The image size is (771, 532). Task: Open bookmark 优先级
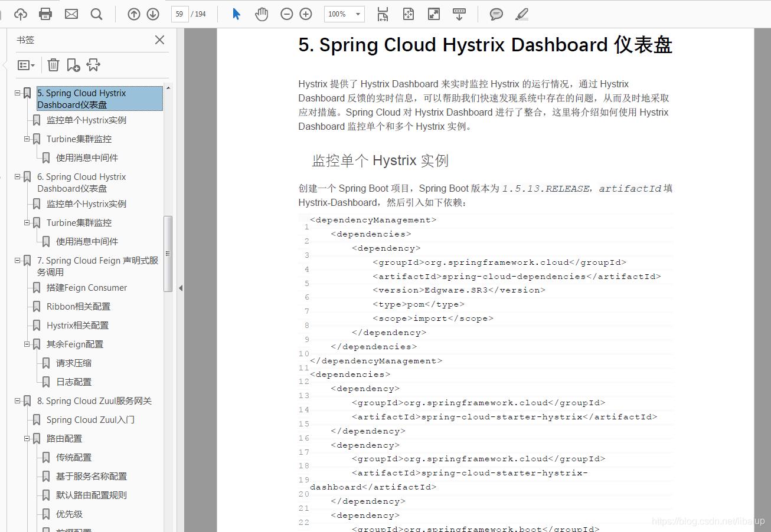coord(69,514)
